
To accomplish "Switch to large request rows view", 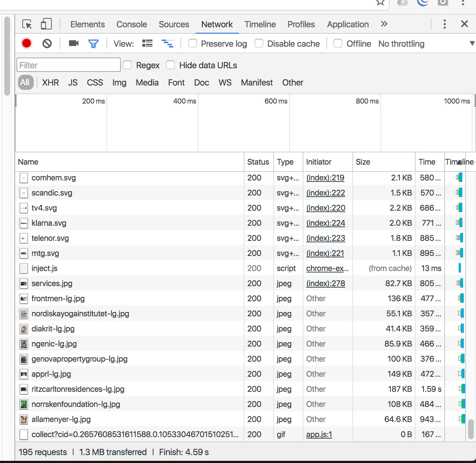I will tap(147, 43).
